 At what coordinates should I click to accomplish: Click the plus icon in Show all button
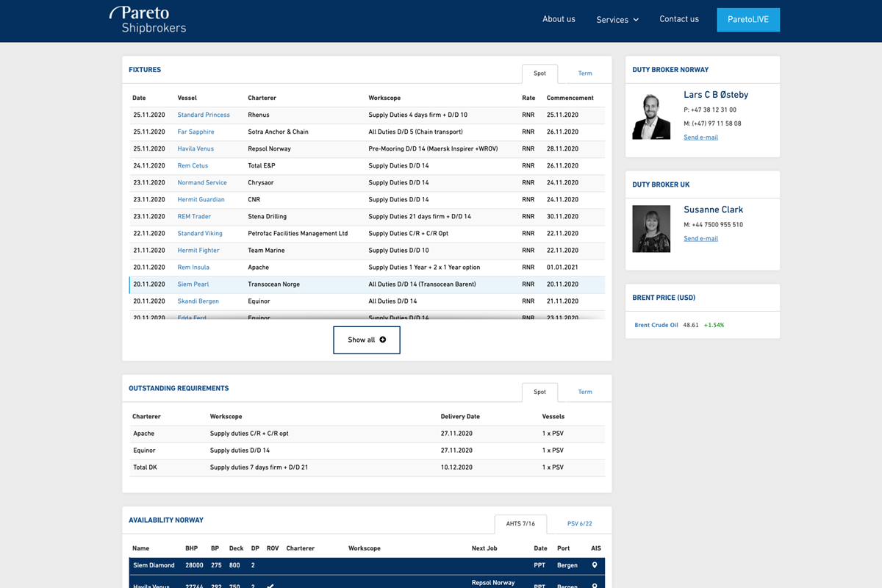click(x=382, y=340)
